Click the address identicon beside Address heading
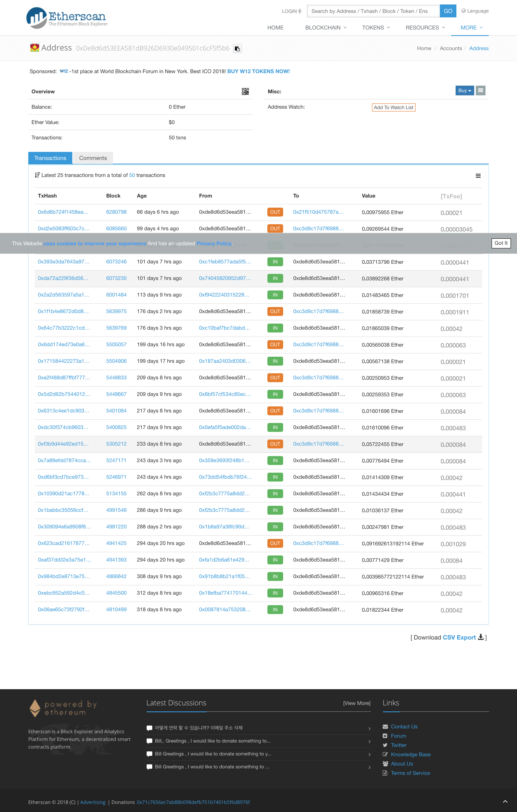 (x=34, y=47)
